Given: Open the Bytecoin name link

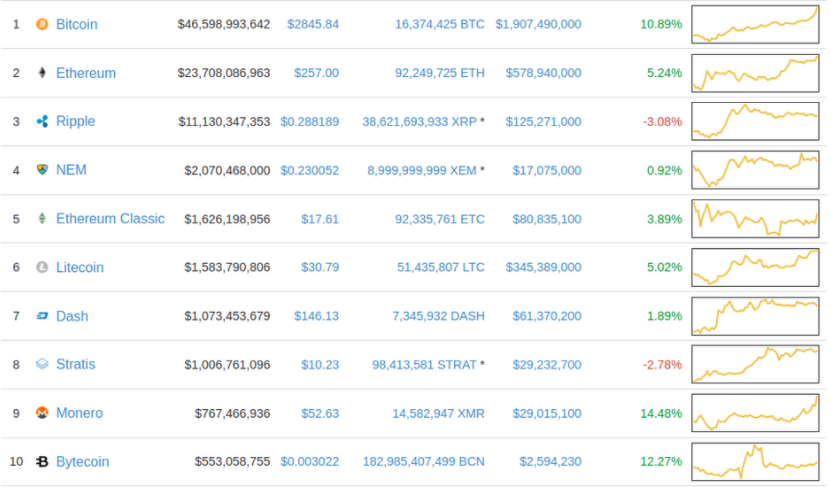Looking at the screenshot, I should click(x=83, y=462).
